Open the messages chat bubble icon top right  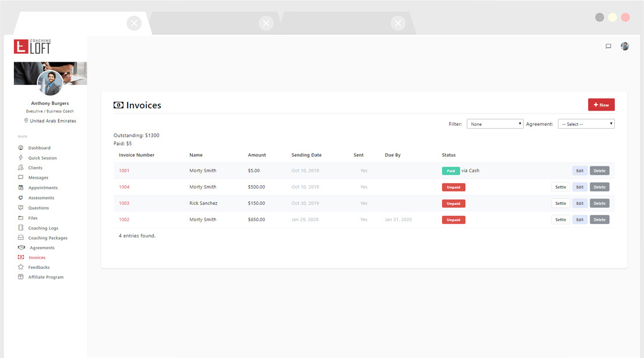coord(608,46)
